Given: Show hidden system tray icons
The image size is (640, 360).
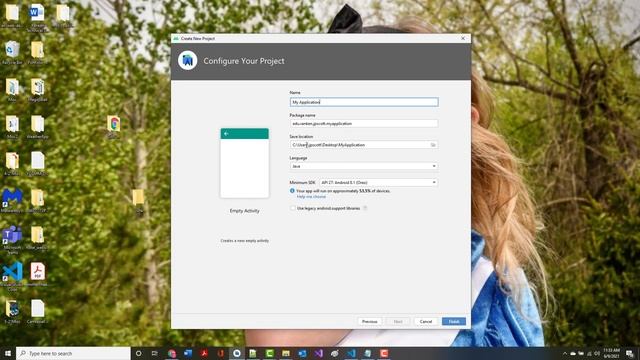Looking at the screenshot, I should click(x=565, y=353).
